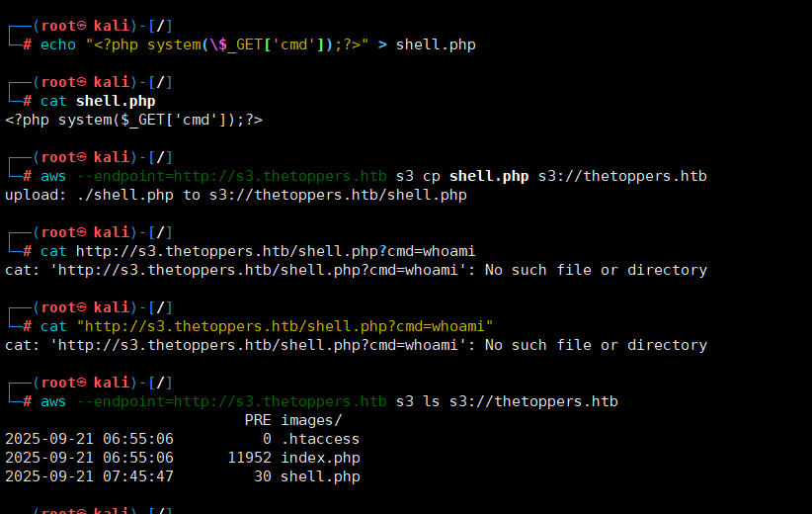The image size is (812, 514).
Task: Click the 'cat shell.php' command line
Action: [98, 101]
